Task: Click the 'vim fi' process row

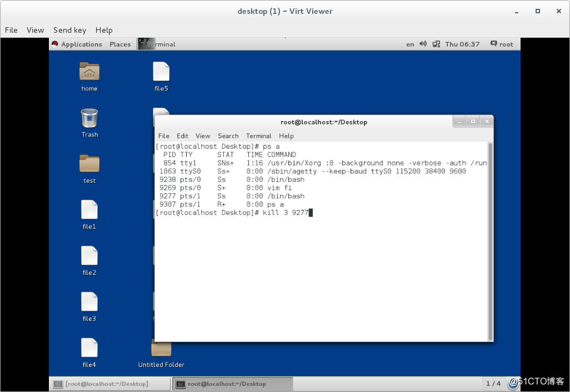Action: click(226, 188)
